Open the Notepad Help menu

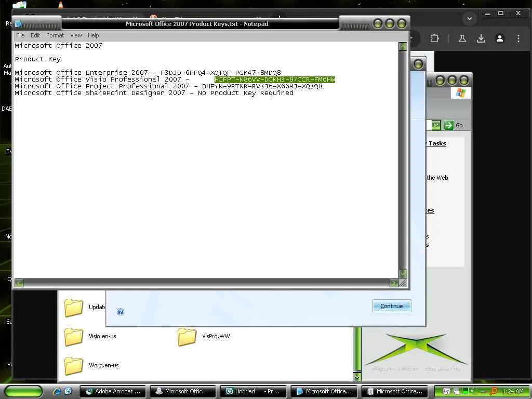coord(94,35)
